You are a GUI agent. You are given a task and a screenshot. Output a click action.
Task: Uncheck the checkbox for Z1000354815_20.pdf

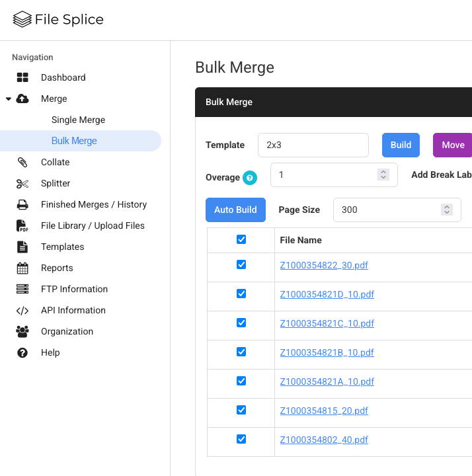click(x=241, y=410)
